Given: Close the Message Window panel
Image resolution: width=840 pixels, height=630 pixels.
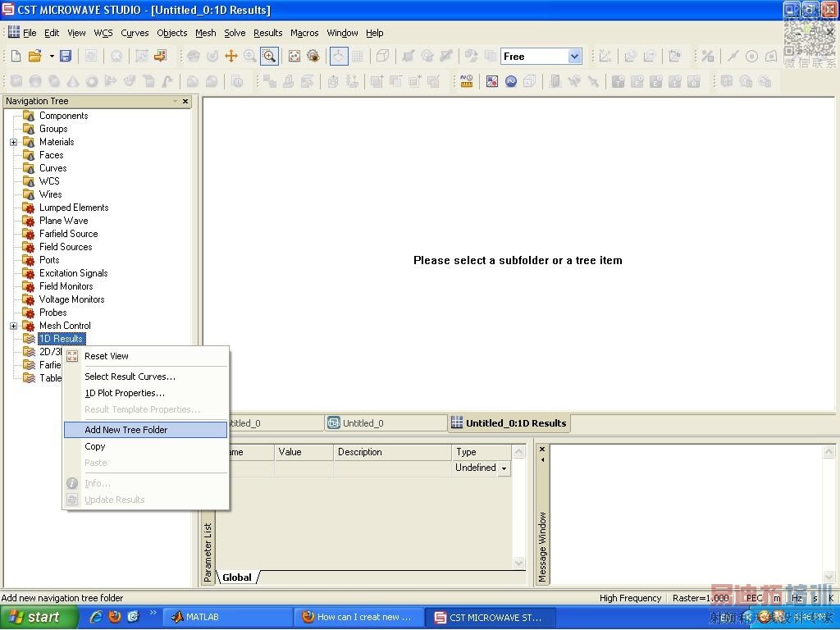Looking at the screenshot, I should point(542,449).
